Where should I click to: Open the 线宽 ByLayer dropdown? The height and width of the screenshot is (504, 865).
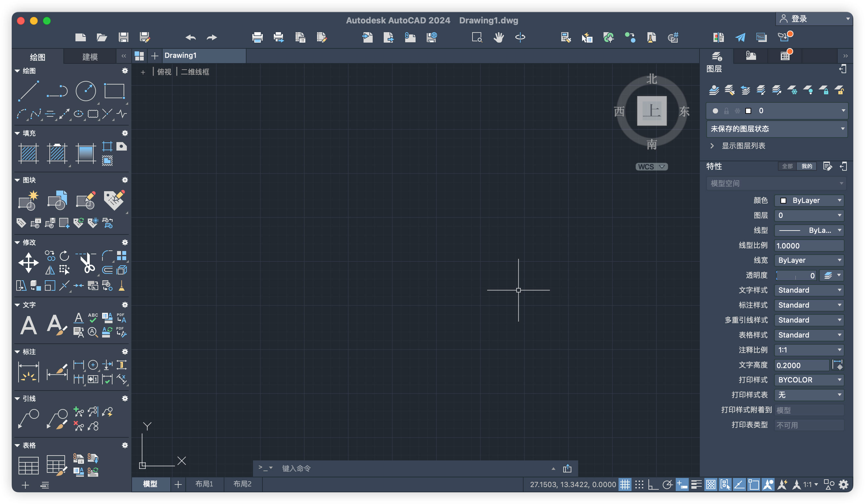click(x=809, y=260)
